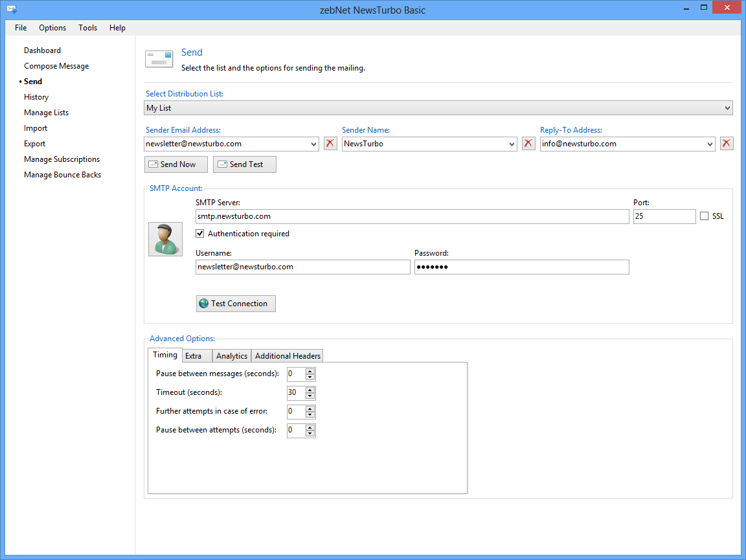Viewport: 746px width, 560px height.
Task: Expand the Sender Name dropdown arrow
Action: pos(512,144)
